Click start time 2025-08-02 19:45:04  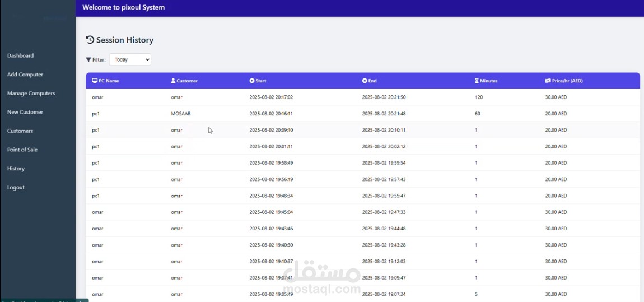coord(271,212)
